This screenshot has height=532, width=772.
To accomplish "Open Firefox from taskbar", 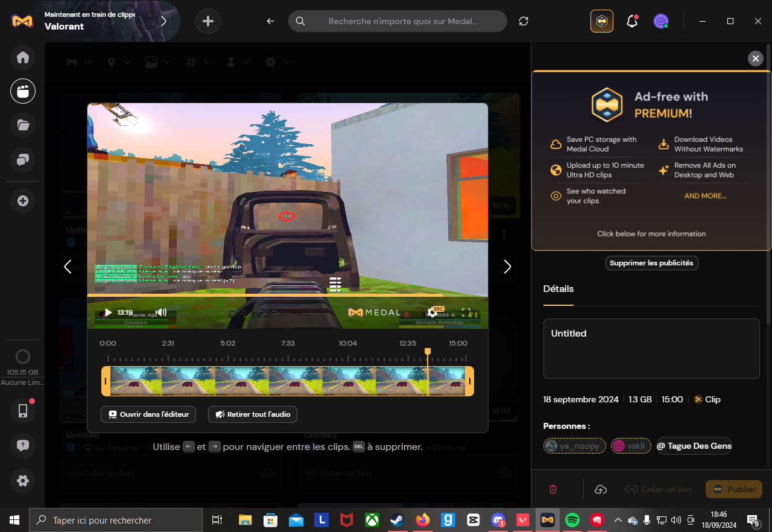I will (423, 520).
